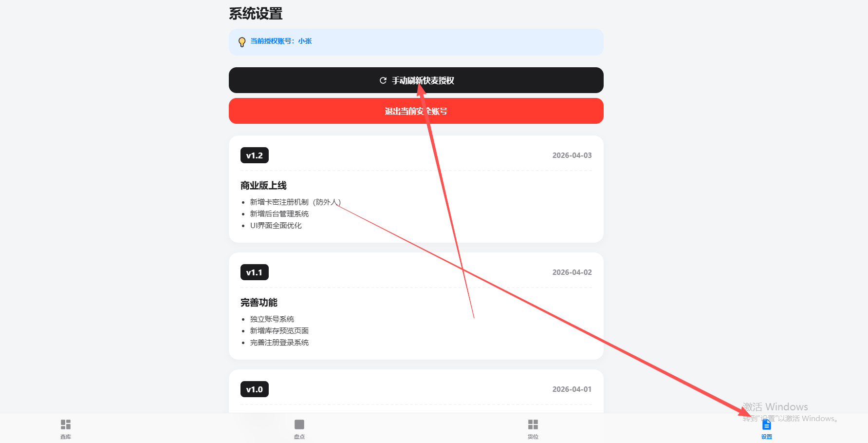Click the lightbulb icon in account banner

(x=242, y=42)
